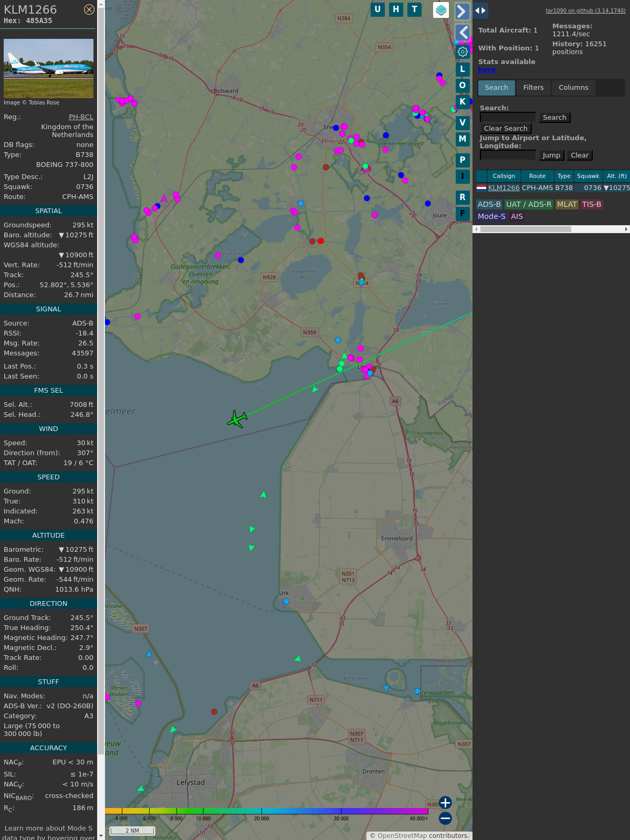The width and height of the screenshot is (630, 840).
Task: Sort table by Callsign column
Action: point(504,176)
